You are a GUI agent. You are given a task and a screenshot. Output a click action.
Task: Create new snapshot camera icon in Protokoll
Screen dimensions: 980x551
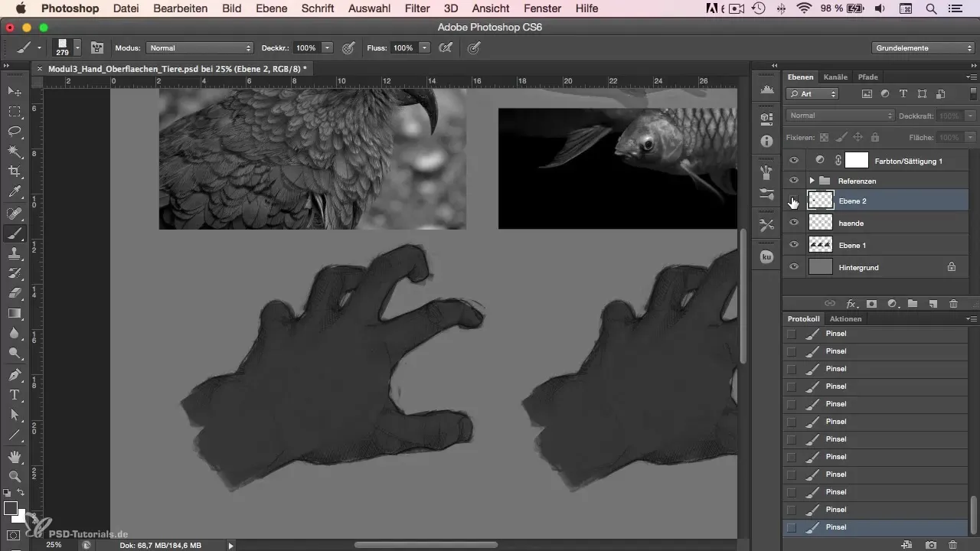(x=932, y=544)
